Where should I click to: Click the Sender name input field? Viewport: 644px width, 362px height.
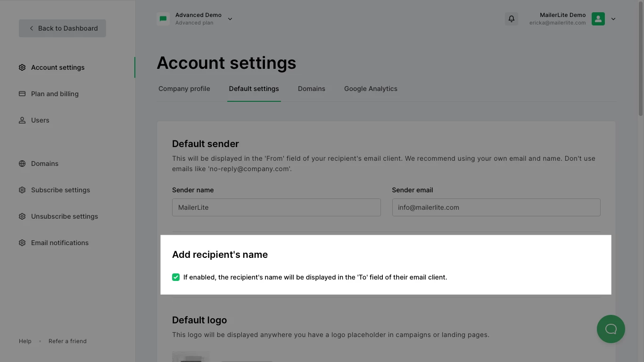click(x=276, y=207)
